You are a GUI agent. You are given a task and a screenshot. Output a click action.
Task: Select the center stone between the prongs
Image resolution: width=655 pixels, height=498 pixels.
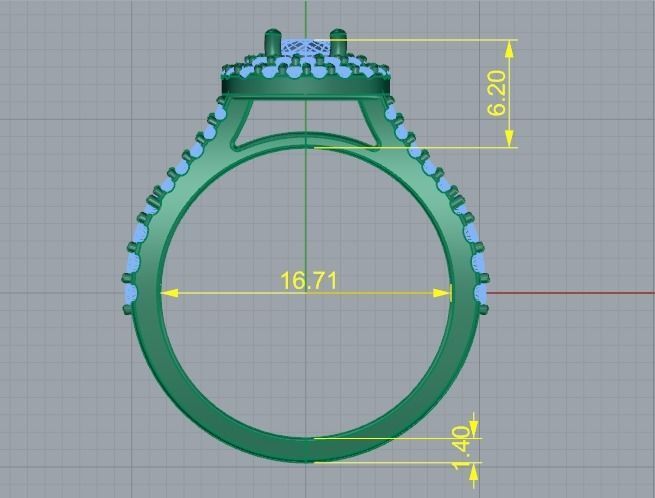[306, 48]
